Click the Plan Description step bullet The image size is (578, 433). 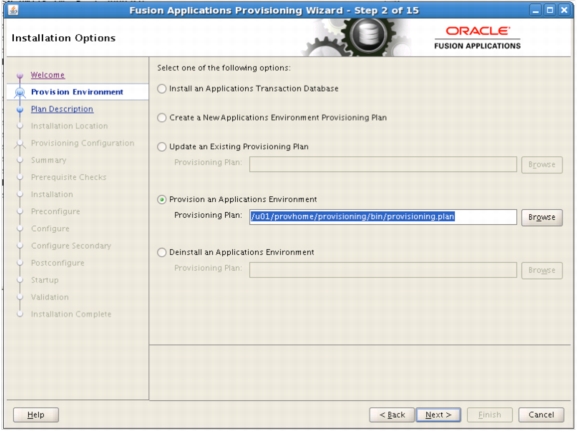[20, 109]
